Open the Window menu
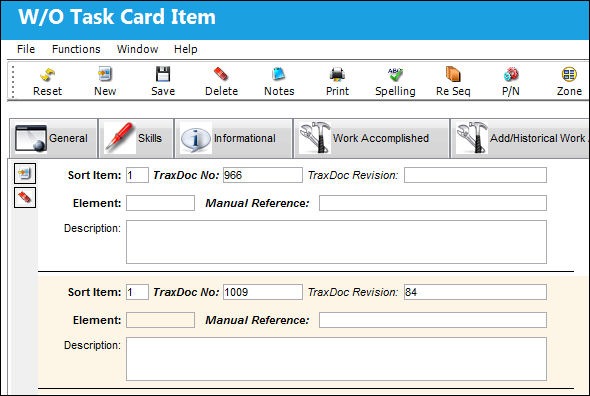The width and height of the screenshot is (590, 396). click(137, 49)
